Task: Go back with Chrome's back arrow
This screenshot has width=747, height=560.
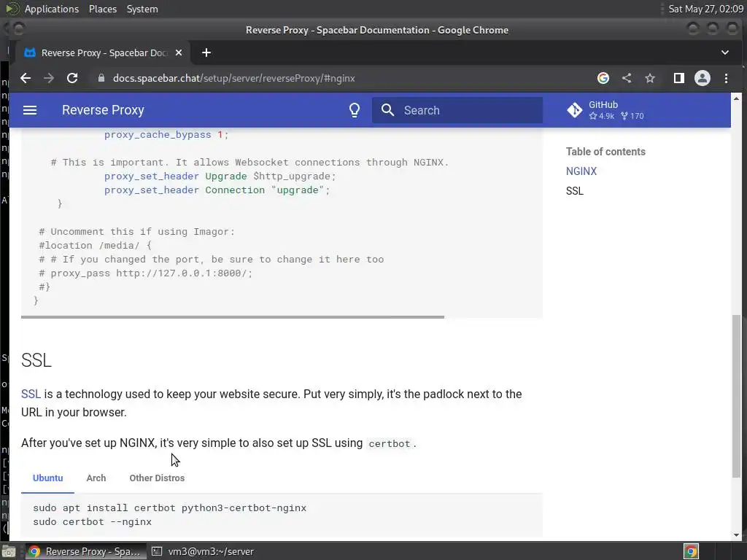Action: 26,78
